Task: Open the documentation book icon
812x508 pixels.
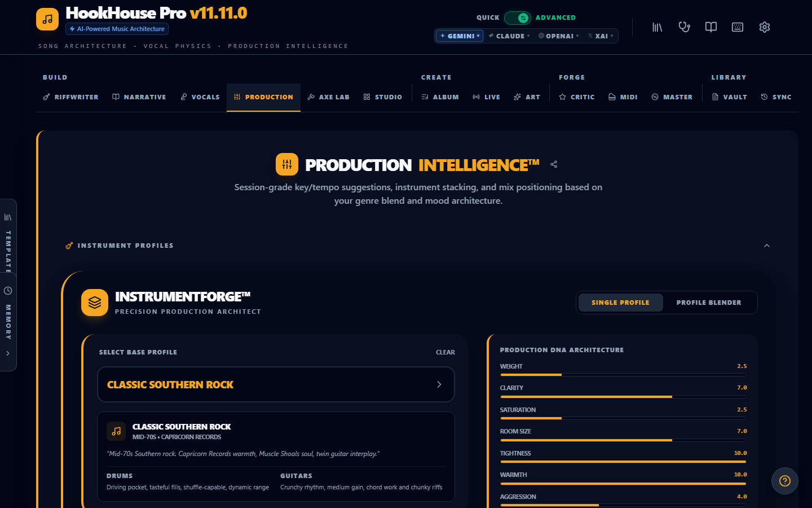Action: [710, 27]
